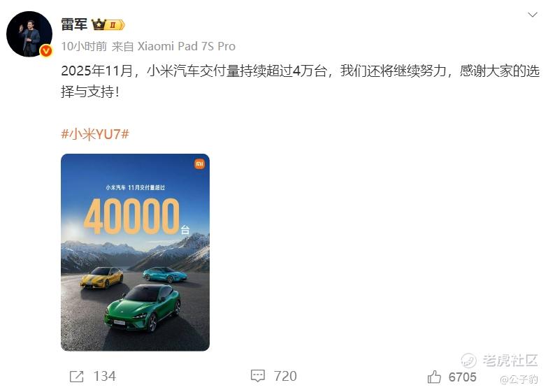Click the crown membership badge icon
This screenshot has height=392, width=548.
point(99,25)
